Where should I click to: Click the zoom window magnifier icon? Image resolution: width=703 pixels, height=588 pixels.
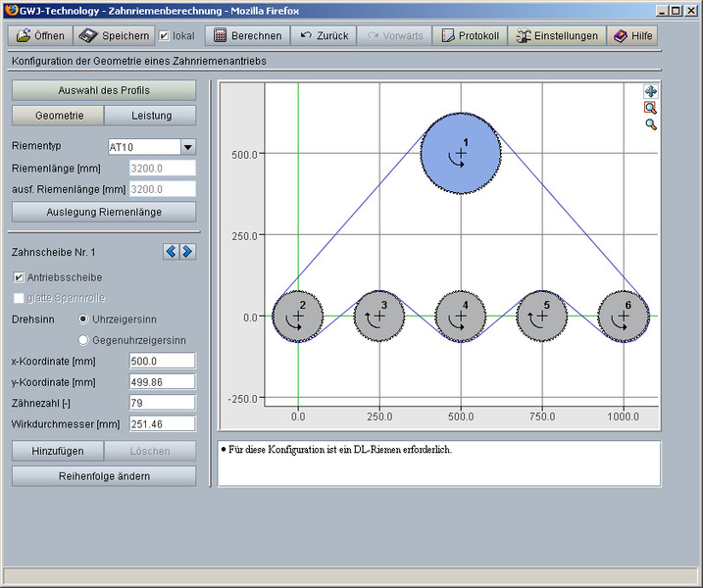650,108
